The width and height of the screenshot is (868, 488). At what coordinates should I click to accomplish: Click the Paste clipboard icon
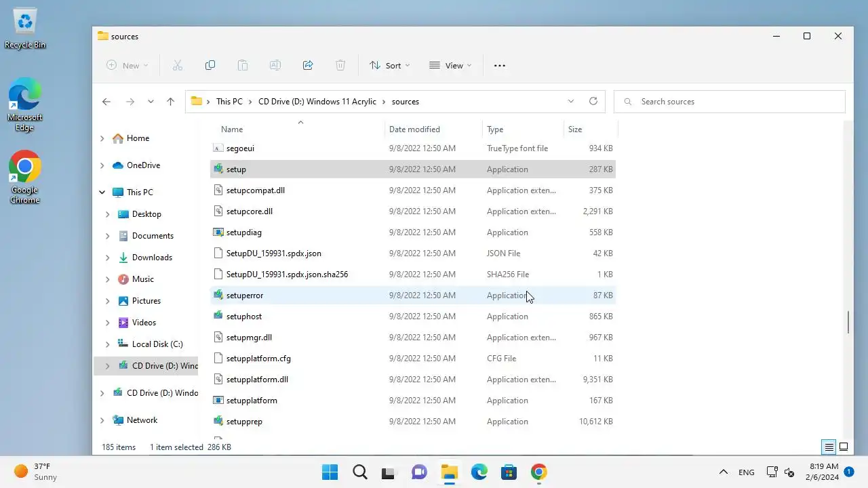pyautogui.click(x=243, y=66)
